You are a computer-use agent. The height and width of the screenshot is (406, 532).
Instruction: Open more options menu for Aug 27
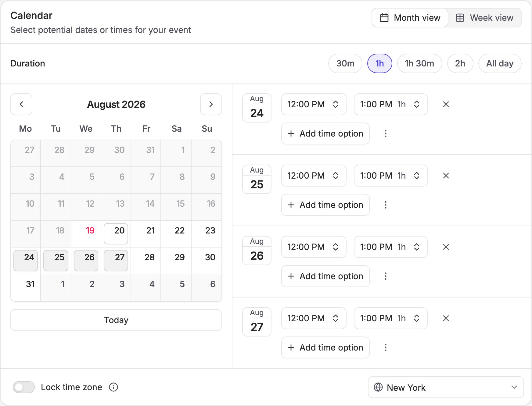click(x=386, y=347)
